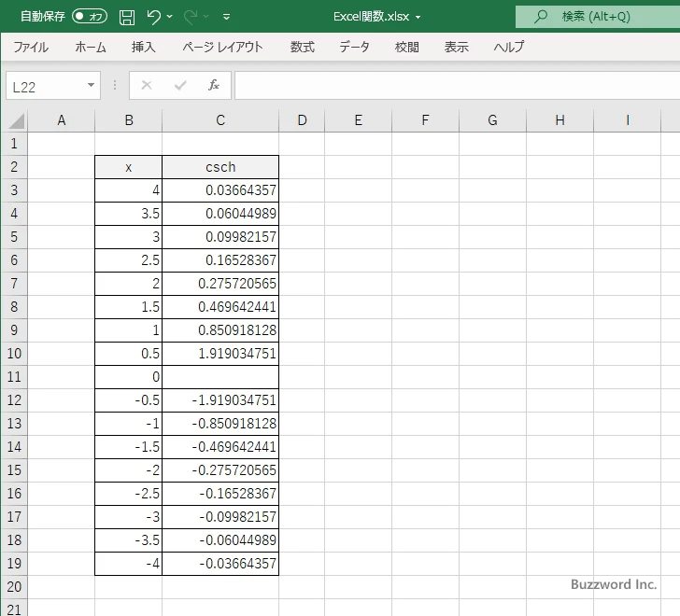Click the Select All corner triangle
The image size is (680, 616).
click(17, 120)
